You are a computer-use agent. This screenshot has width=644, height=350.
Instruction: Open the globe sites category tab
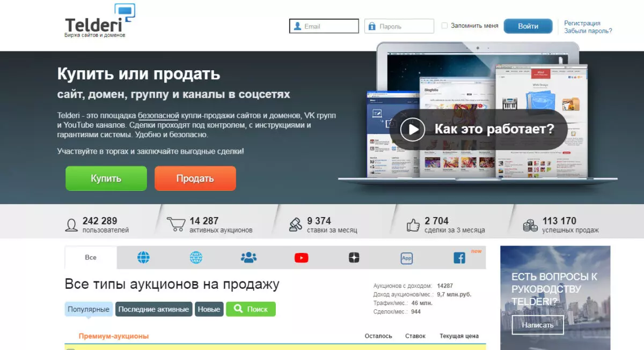pyautogui.click(x=143, y=258)
